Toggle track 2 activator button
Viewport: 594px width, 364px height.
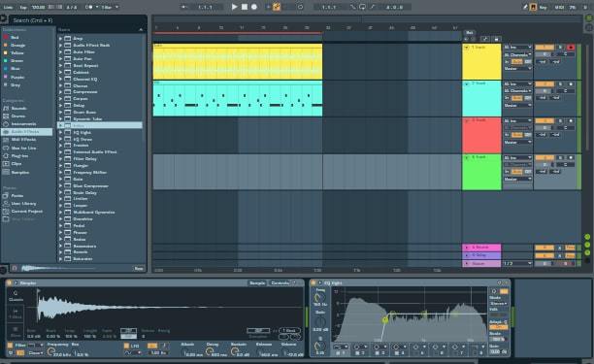coord(544,84)
